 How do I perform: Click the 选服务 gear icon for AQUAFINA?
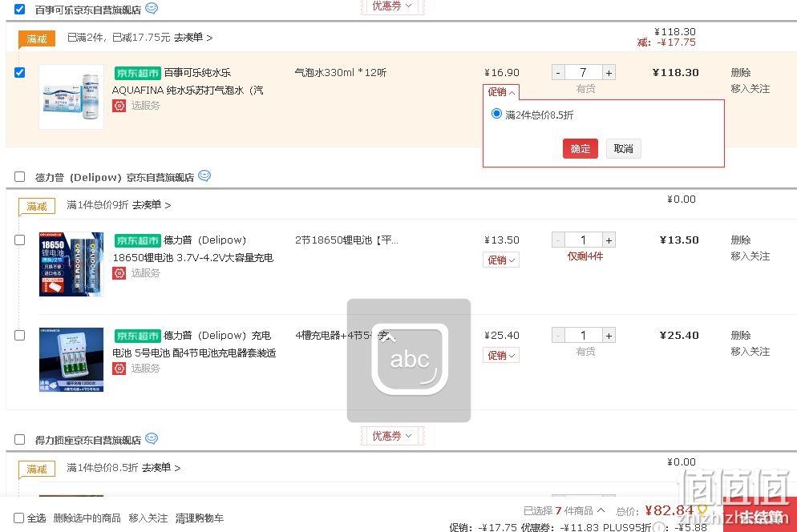119,106
